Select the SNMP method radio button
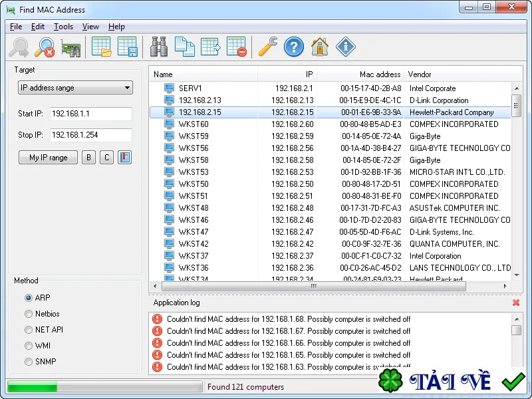 pos(29,362)
